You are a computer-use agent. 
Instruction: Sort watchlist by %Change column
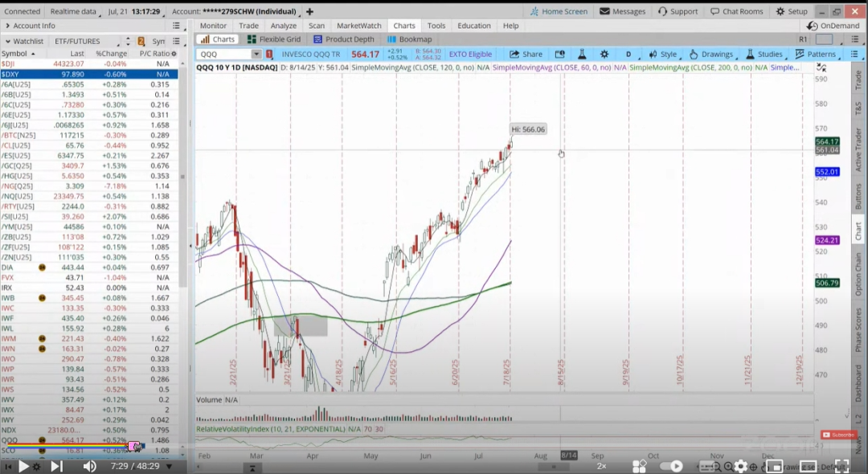point(111,54)
